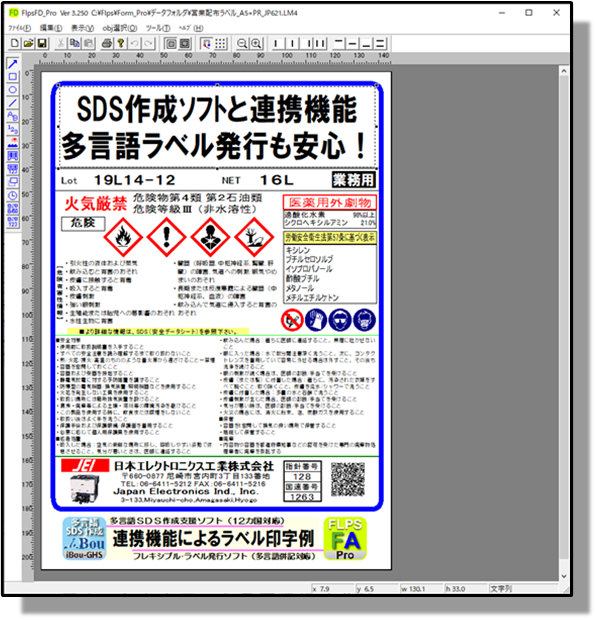This screenshot has width=596, height=620.
Task: Click the vertical scrollbar down arrow
Action: [x=564, y=576]
